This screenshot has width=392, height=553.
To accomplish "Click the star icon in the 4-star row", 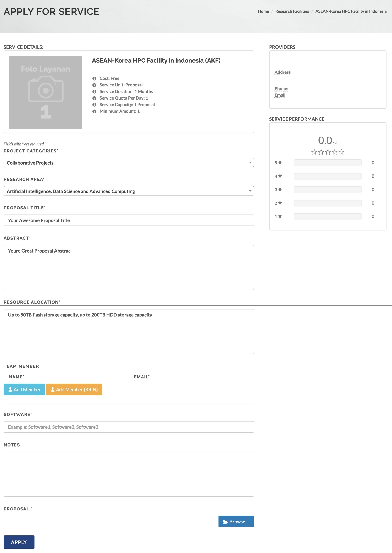I will (x=280, y=176).
